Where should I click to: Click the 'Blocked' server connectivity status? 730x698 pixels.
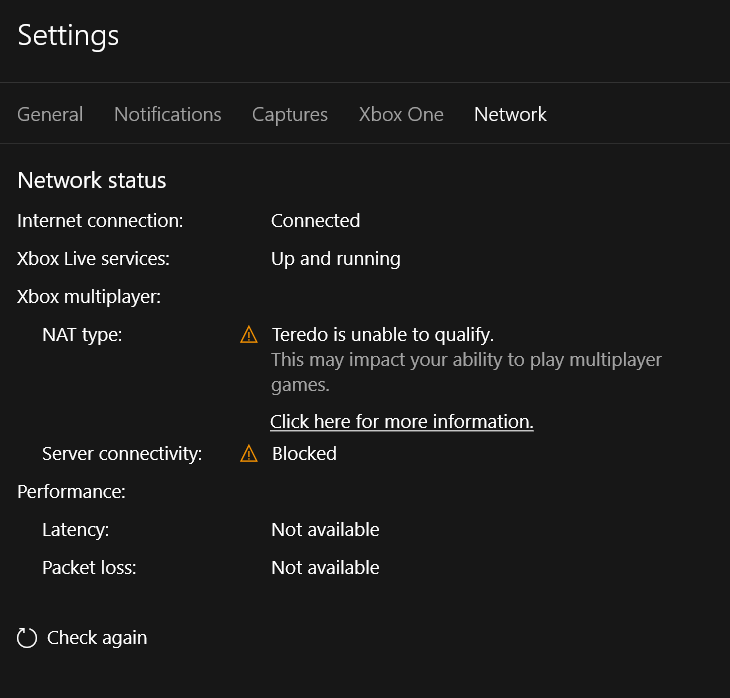tap(304, 454)
